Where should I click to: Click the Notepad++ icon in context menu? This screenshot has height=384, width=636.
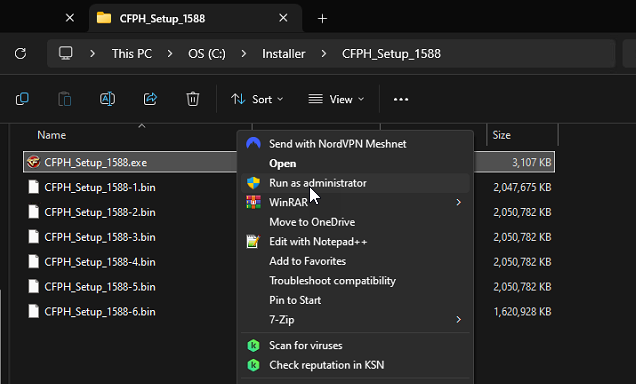254,241
